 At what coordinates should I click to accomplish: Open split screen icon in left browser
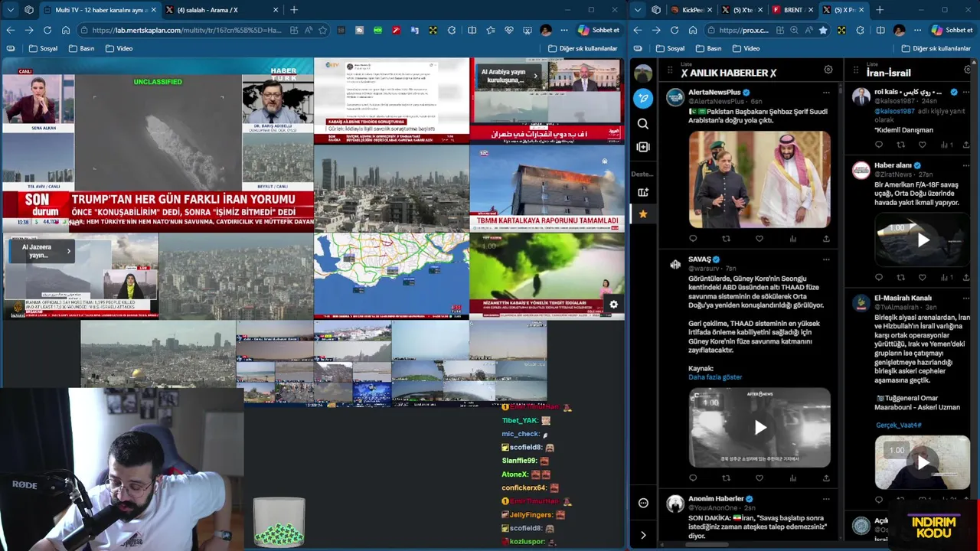tap(472, 30)
